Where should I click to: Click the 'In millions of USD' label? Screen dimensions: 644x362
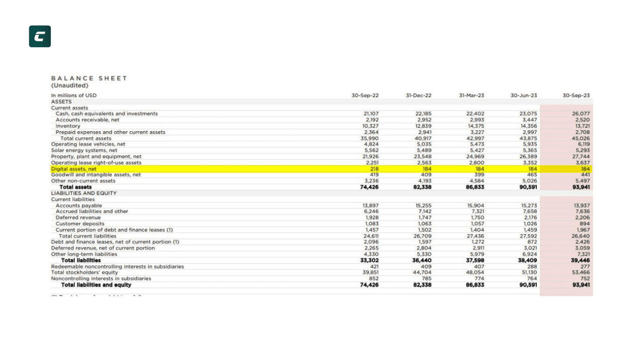click(x=74, y=95)
